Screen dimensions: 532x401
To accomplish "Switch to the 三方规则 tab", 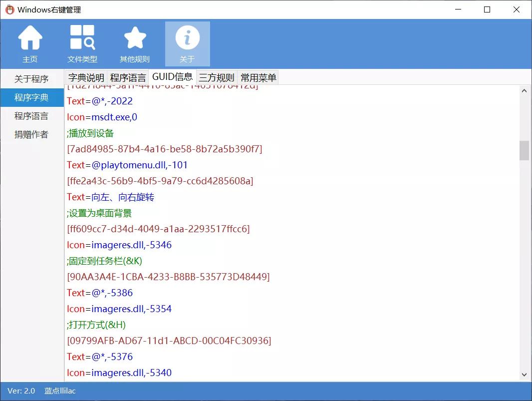I will 217,78.
